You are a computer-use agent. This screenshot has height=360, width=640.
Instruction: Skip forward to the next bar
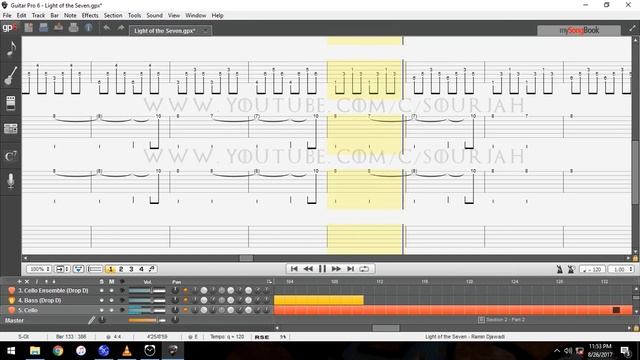coord(336,269)
